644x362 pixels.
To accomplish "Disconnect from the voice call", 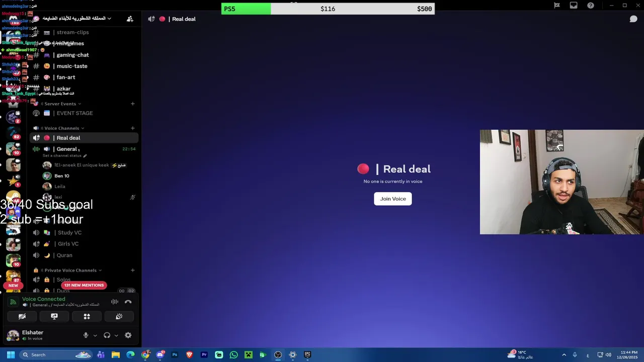I will [128, 302].
